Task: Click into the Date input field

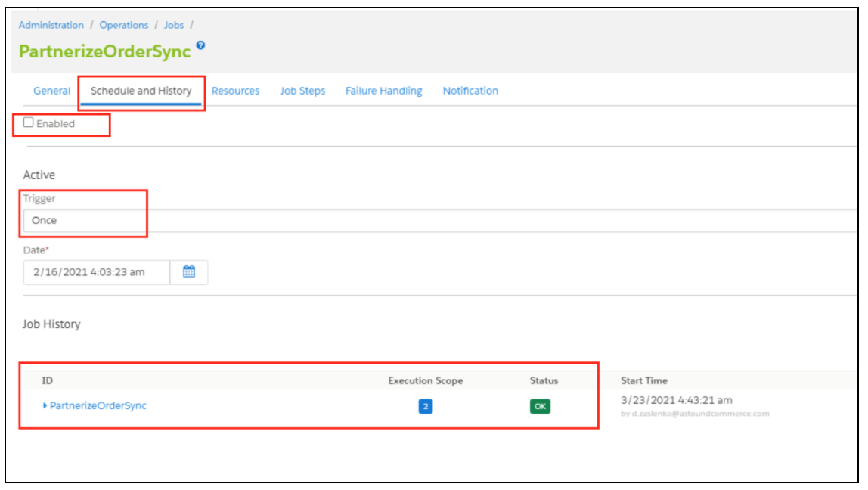Action: (x=96, y=272)
